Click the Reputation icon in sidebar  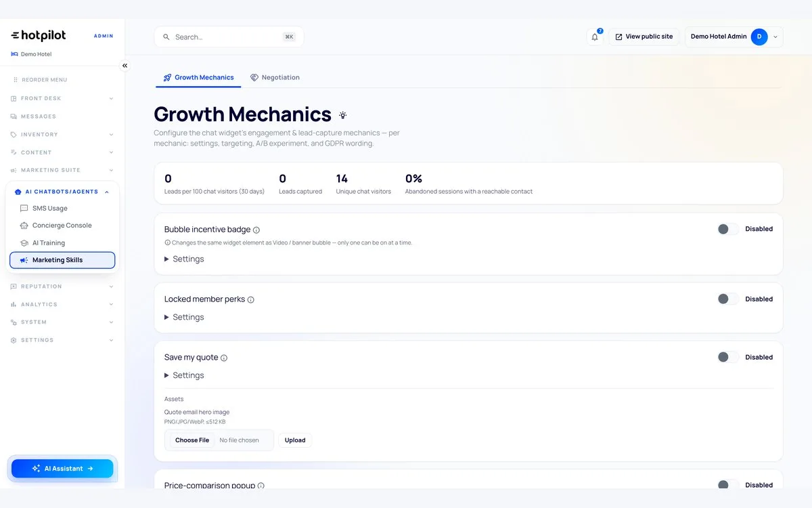(14, 287)
